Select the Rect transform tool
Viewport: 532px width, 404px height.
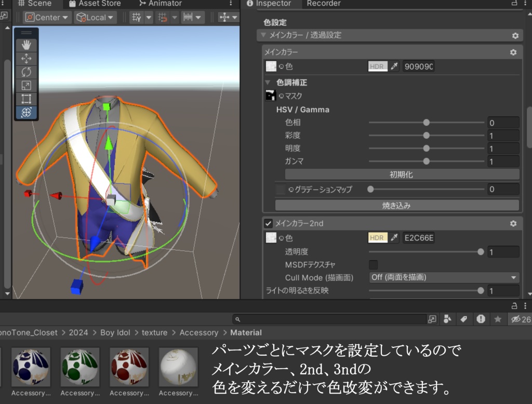[x=26, y=99]
